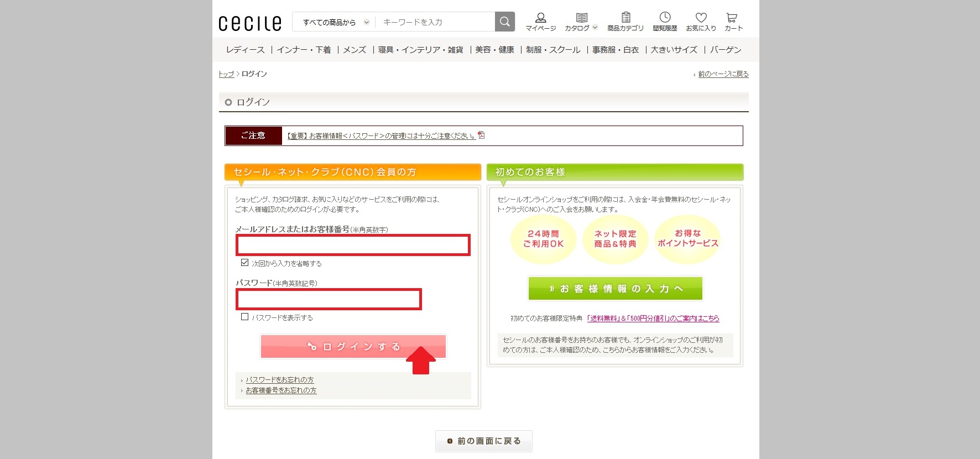Click the 24時間ご利用OK badge

pyautogui.click(x=543, y=239)
